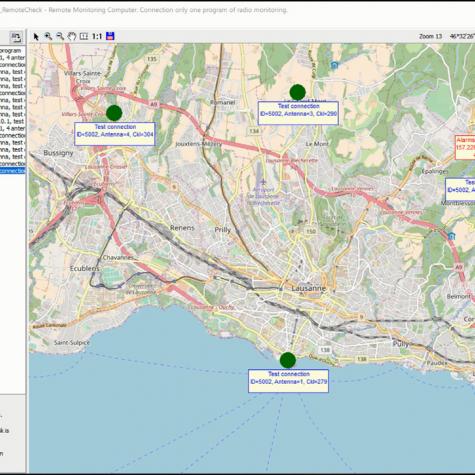Click the green marker for Antenna=3
The width and height of the screenshot is (475, 475).
click(x=298, y=92)
